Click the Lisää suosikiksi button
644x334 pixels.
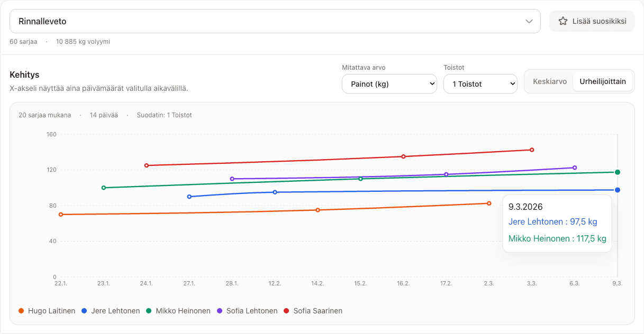[592, 21]
